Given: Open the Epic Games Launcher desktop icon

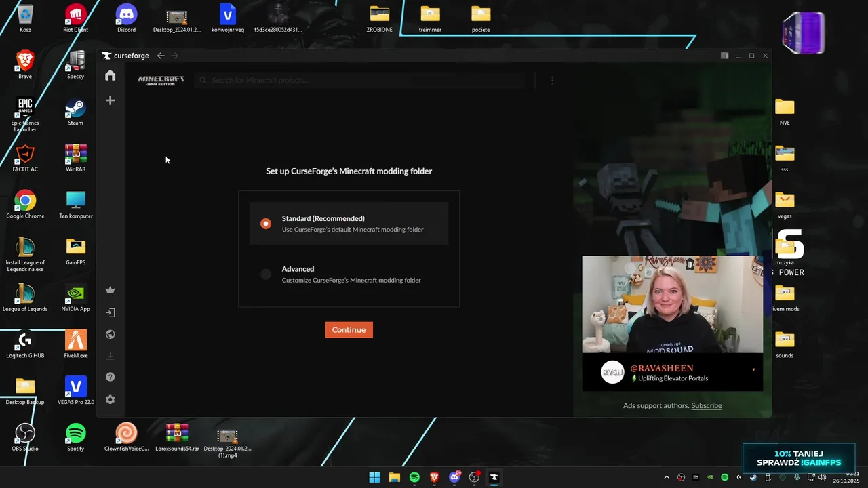Looking at the screenshot, I should coord(25,114).
